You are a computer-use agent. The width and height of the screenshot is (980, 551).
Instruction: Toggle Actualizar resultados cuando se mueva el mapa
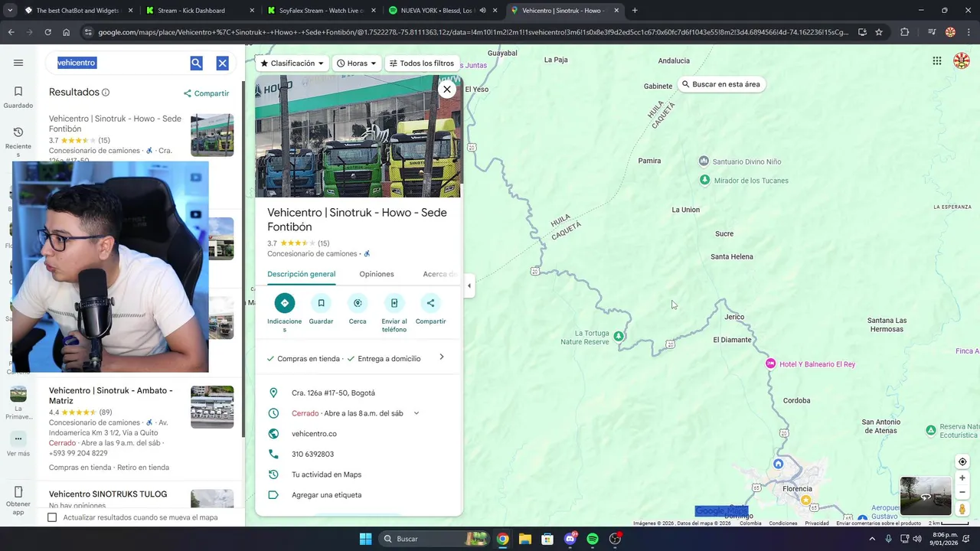(52, 517)
